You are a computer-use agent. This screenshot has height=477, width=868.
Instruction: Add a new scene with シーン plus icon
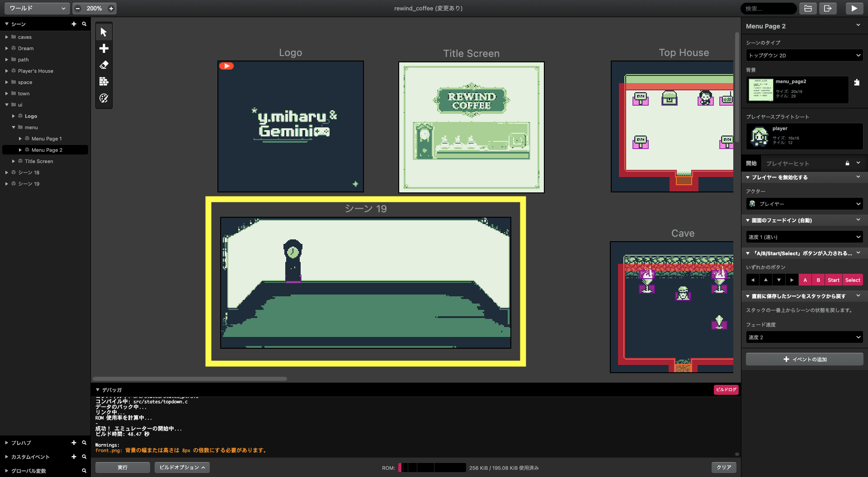(x=74, y=24)
